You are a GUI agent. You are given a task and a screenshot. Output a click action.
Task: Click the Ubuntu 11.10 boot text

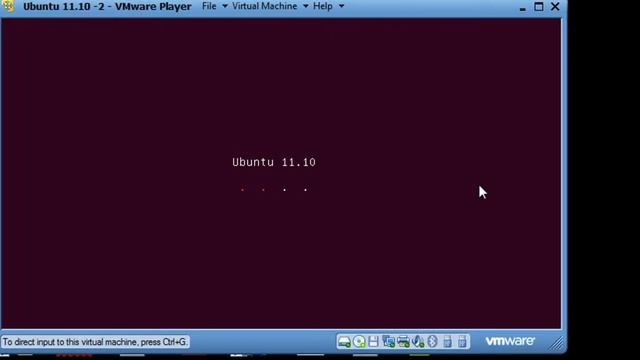point(274,162)
